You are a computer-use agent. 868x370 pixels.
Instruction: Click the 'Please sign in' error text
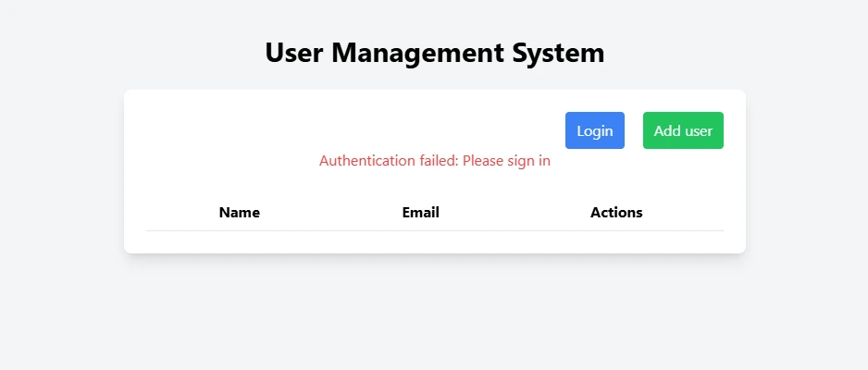tap(506, 161)
